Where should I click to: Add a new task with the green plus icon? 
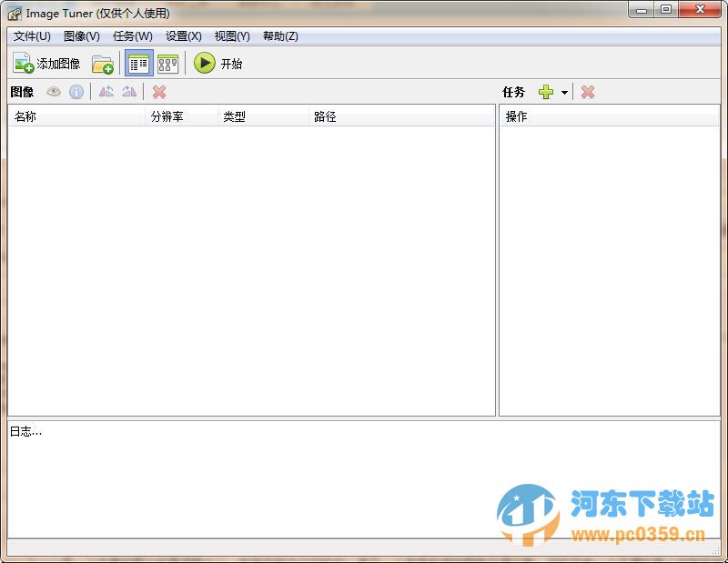point(545,91)
